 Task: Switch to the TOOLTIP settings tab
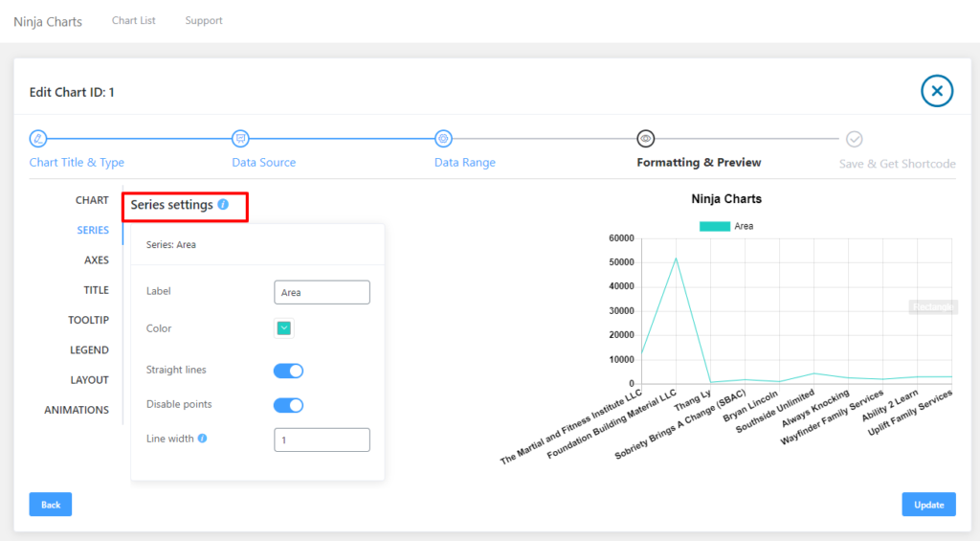pos(88,320)
